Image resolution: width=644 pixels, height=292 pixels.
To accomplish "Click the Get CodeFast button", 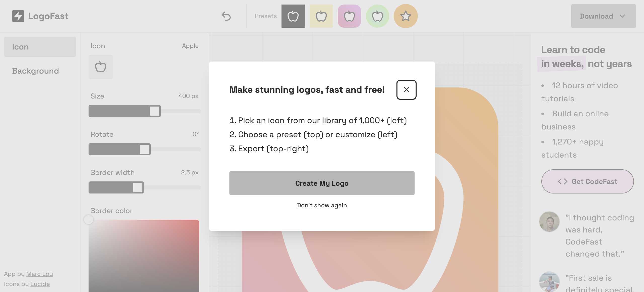I will point(587,181).
